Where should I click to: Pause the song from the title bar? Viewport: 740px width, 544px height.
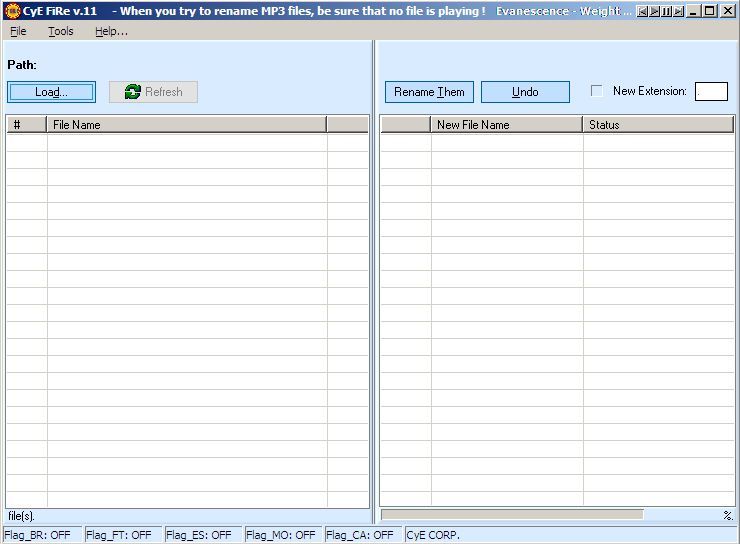(666, 11)
